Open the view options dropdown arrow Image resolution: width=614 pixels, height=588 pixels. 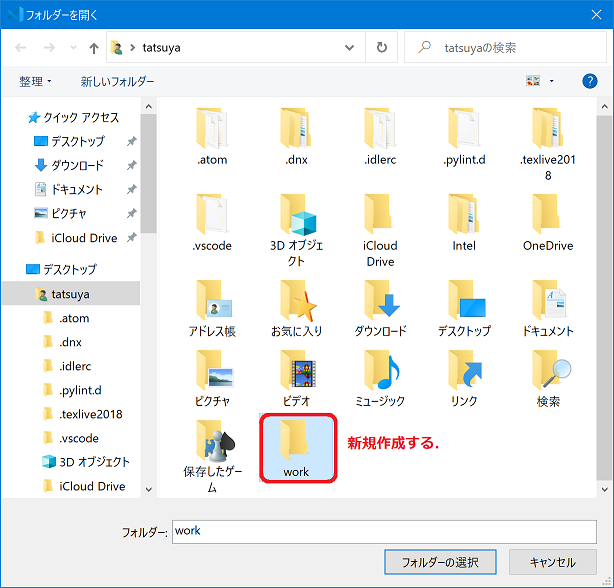[x=551, y=81]
